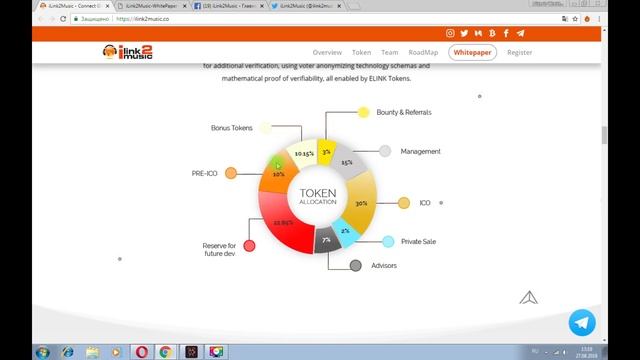Click the gold ICO legend dot
This screenshot has height=360, width=640.
tap(404, 203)
